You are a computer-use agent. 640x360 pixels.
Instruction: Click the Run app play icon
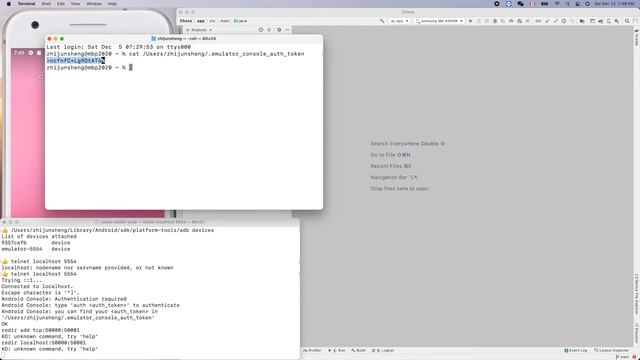pyautogui.click(x=471, y=21)
